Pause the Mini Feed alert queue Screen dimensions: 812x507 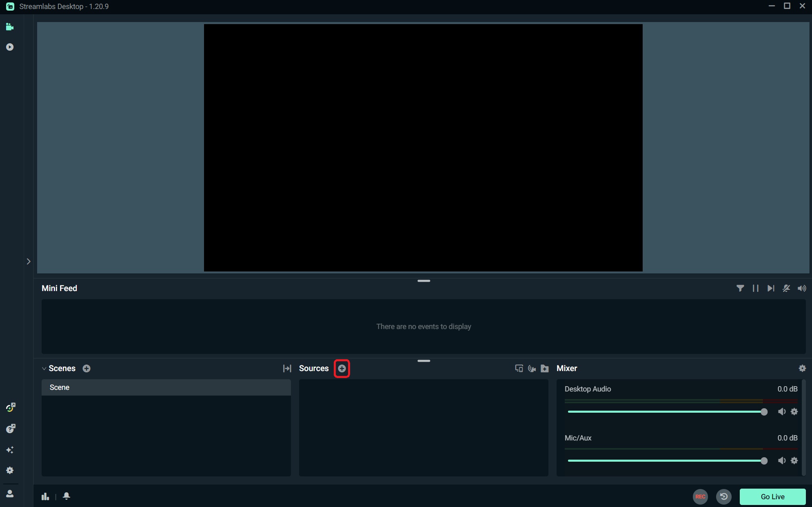click(x=755, y=288)
